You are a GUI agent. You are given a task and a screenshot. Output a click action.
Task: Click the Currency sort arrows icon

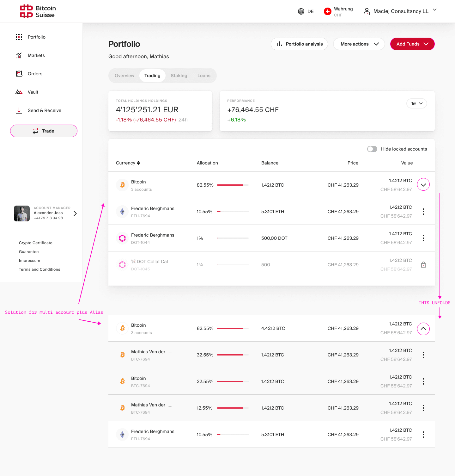138,163
